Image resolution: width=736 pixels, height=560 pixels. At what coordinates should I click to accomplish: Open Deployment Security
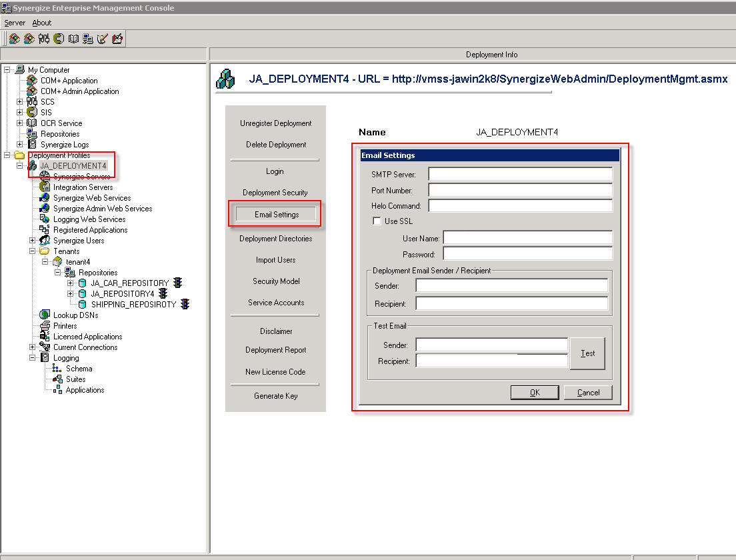coord(275,193)
